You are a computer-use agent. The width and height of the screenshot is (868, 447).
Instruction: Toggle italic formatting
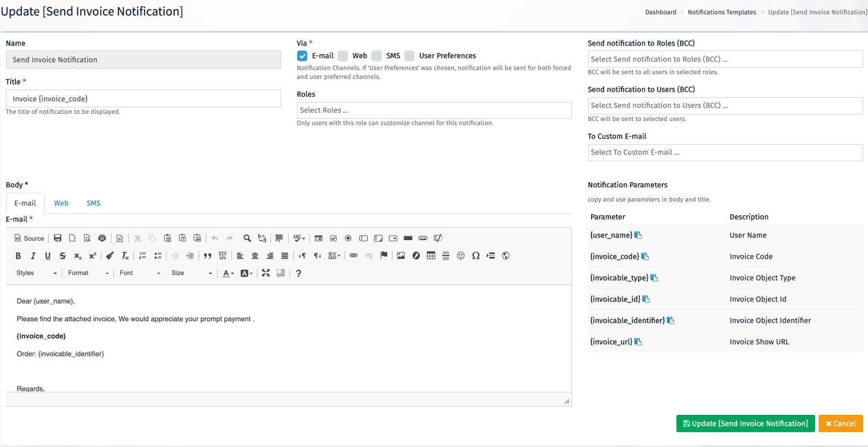[x=33, y=256]
